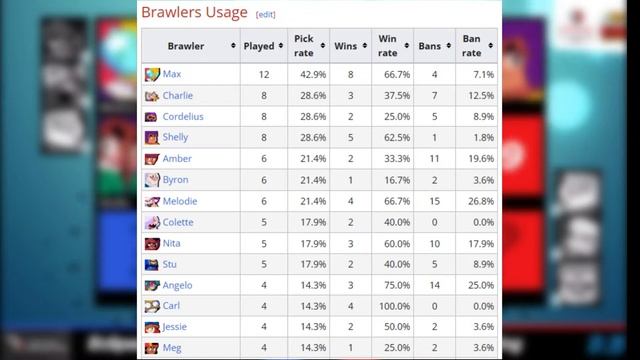Open the Meg brawler page link
The width and height of the screenshot is (640, 360).
point(172,348)
